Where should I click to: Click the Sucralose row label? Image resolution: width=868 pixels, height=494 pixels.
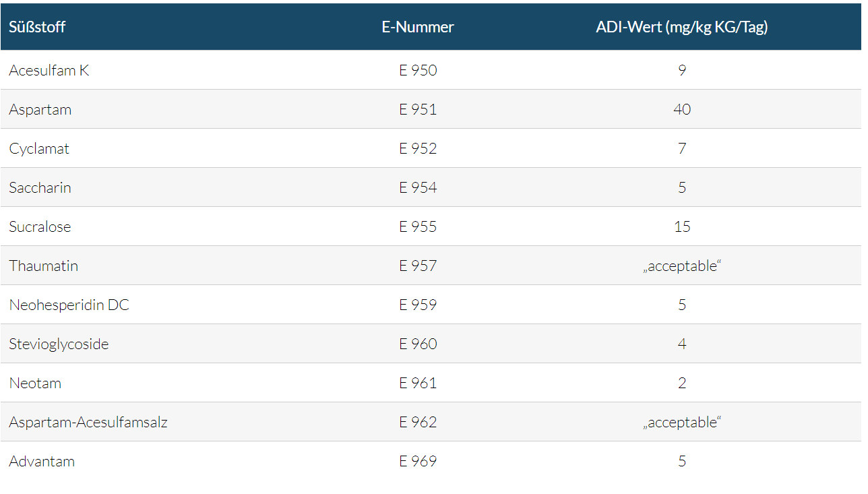[x=40, y=226]
